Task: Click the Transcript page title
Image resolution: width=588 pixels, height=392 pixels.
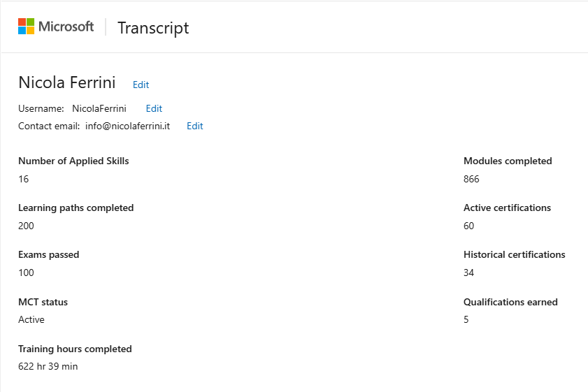Action: 153,28
